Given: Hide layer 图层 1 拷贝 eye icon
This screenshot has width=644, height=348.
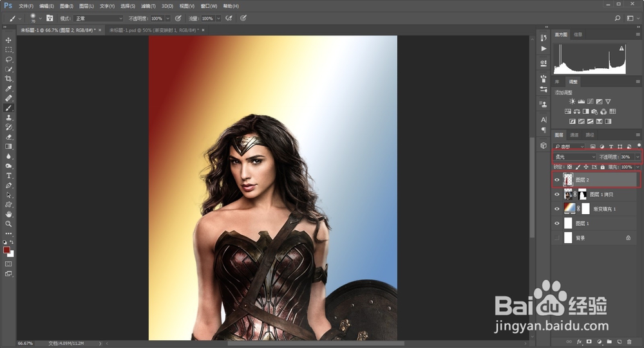Looking at the screenshot, I should coord(557,194).
